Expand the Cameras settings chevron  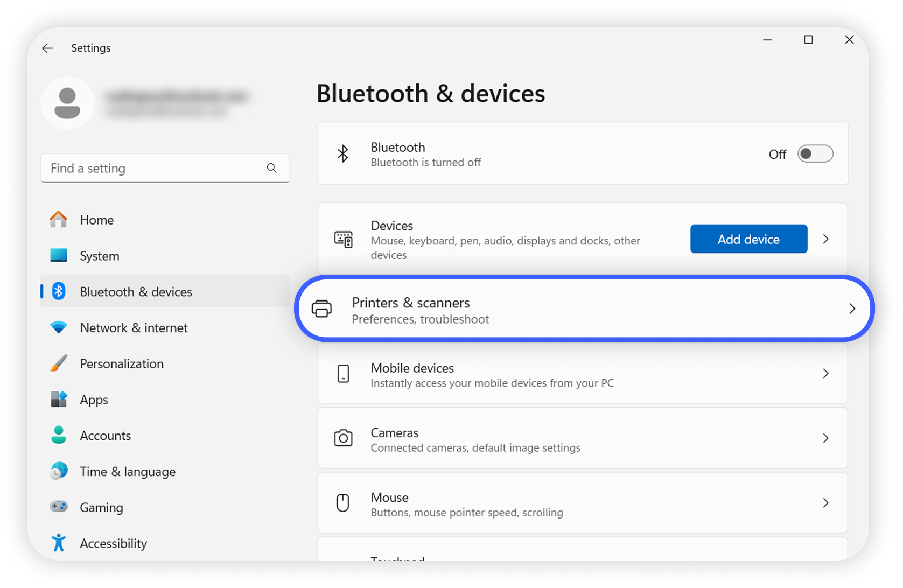tap(825, 438)
